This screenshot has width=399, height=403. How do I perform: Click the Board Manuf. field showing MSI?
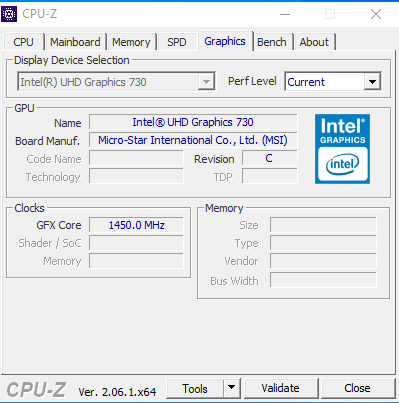click(x=193, y=140)
